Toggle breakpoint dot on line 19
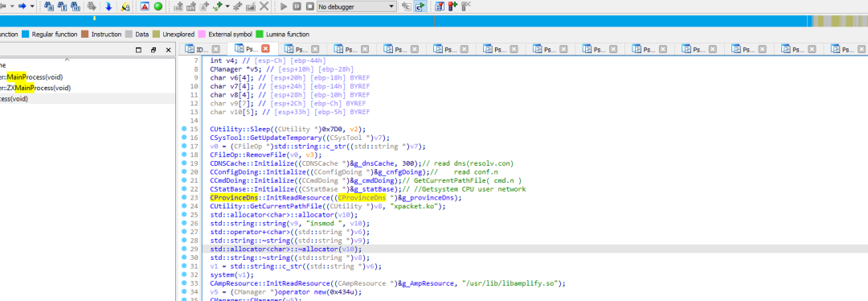The image size is (868, 301). (x=184, y=163)
